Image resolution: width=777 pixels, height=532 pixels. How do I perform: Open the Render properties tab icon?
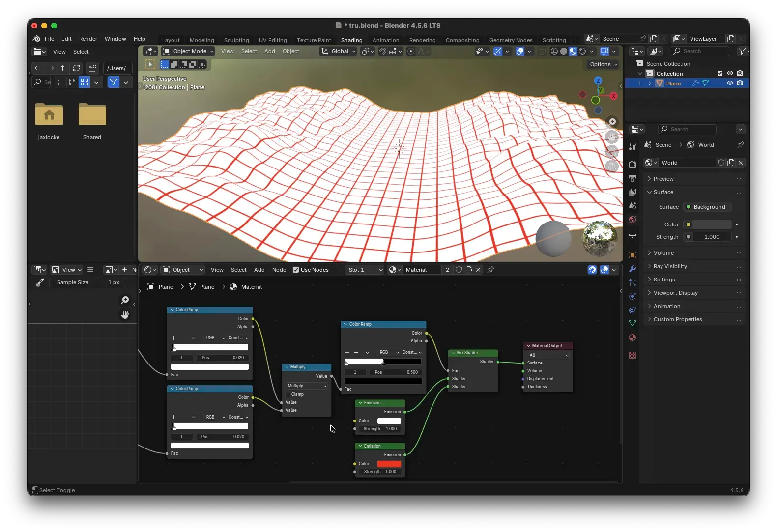pyautogui.click(x=633, y=165)
